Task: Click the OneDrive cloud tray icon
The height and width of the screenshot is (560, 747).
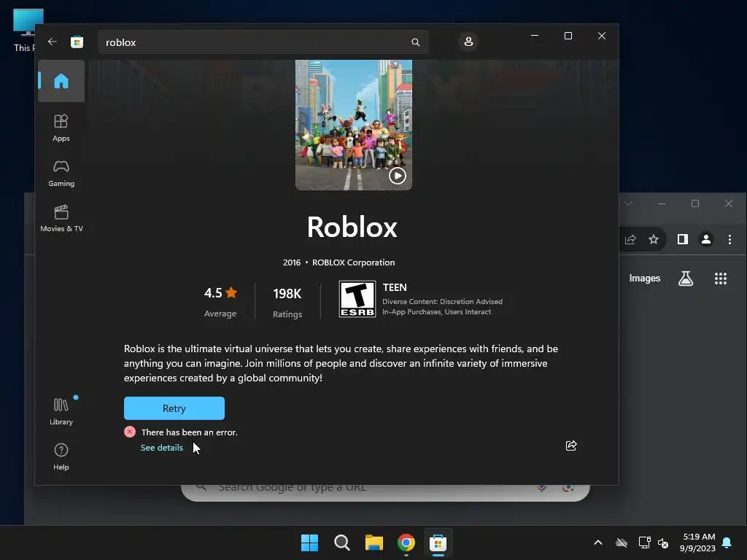Action: pyautogui.click(x=622, y=542)
